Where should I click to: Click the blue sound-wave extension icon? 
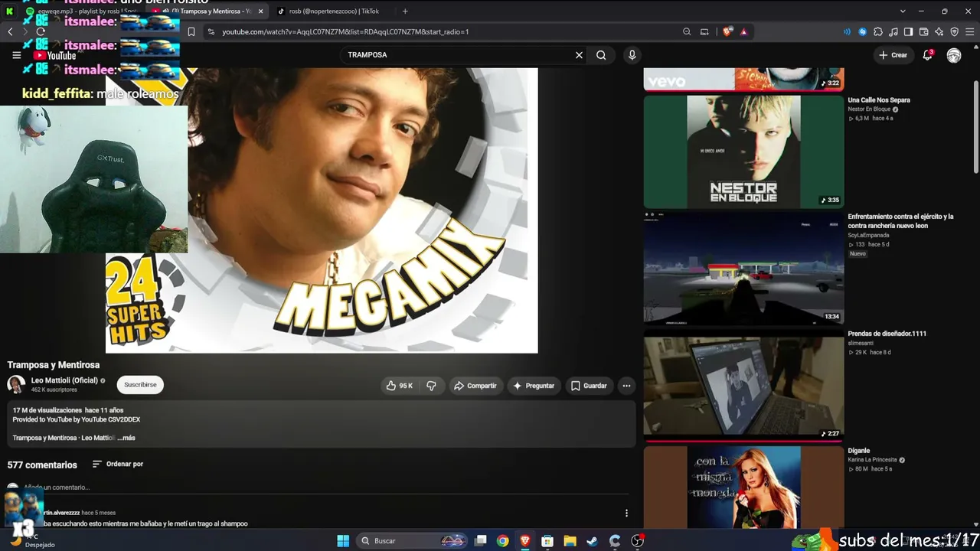click(847, 32)
